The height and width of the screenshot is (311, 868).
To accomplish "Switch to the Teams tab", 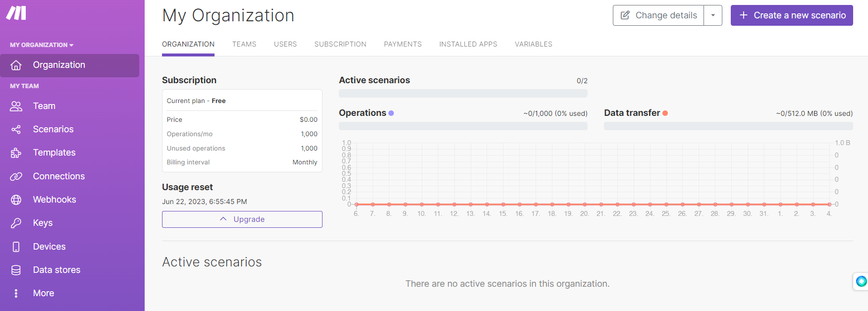I will pyautogui.click(x=244, y=44).
